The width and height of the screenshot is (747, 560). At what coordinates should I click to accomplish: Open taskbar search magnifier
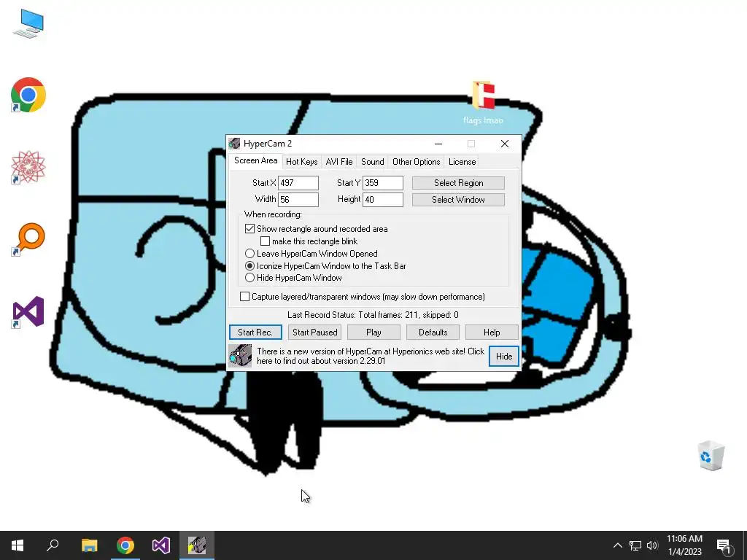click(53, 545)
